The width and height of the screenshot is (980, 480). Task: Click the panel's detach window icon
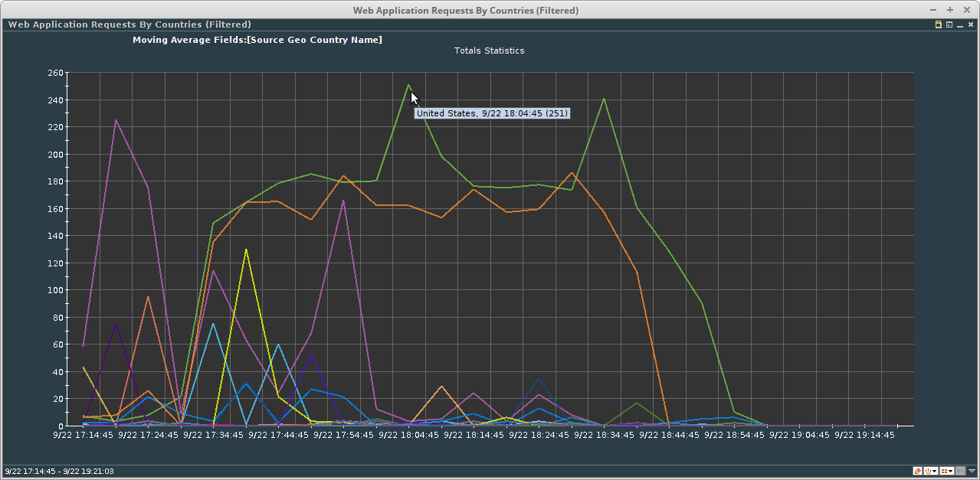coord(949,24)
